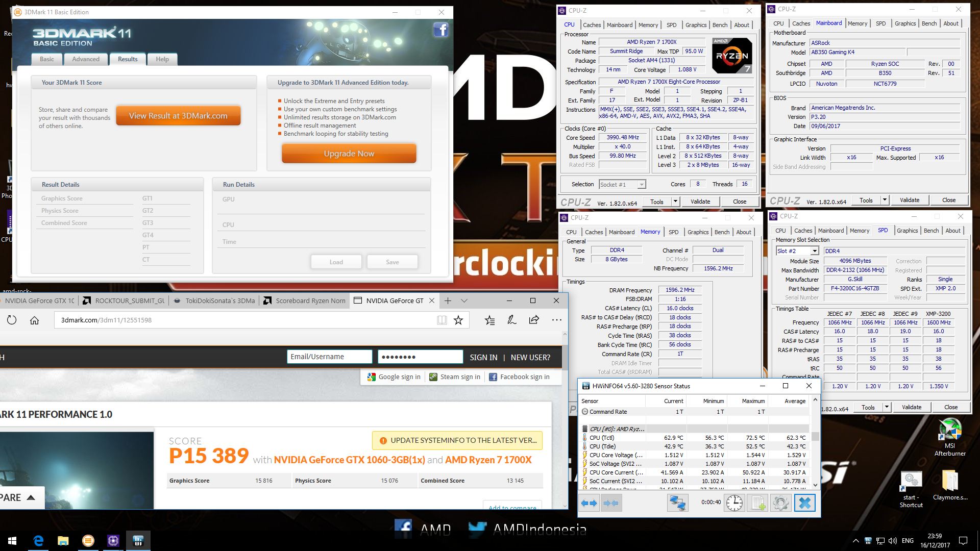Screen dimensions: 980x551
Task: Click HWiNFO sensor list scroll-down arrow
Action: pyautogui.click(x=815, y=485)
